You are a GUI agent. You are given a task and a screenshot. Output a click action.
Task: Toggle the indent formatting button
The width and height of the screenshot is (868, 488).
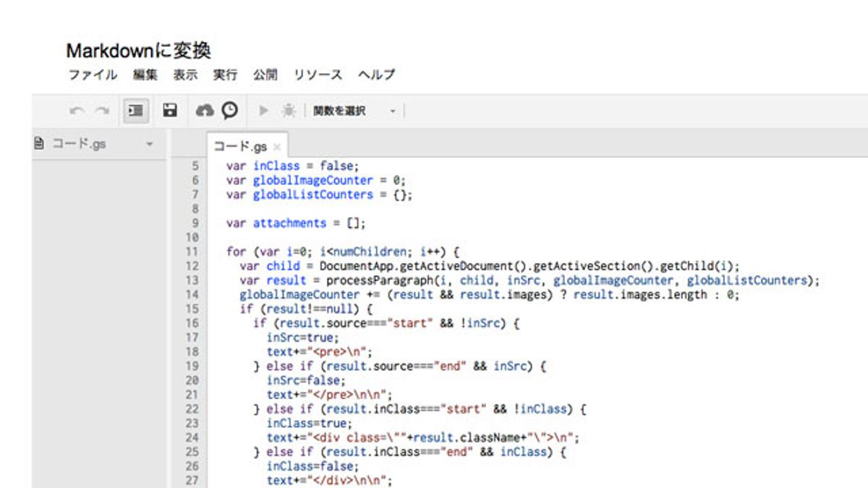[x=135, y=111]
